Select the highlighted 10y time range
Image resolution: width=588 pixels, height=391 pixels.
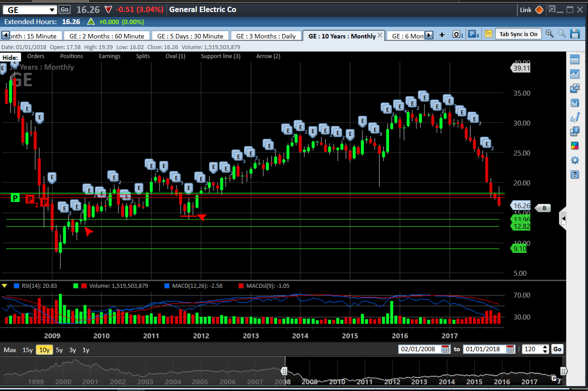(44, 350)
